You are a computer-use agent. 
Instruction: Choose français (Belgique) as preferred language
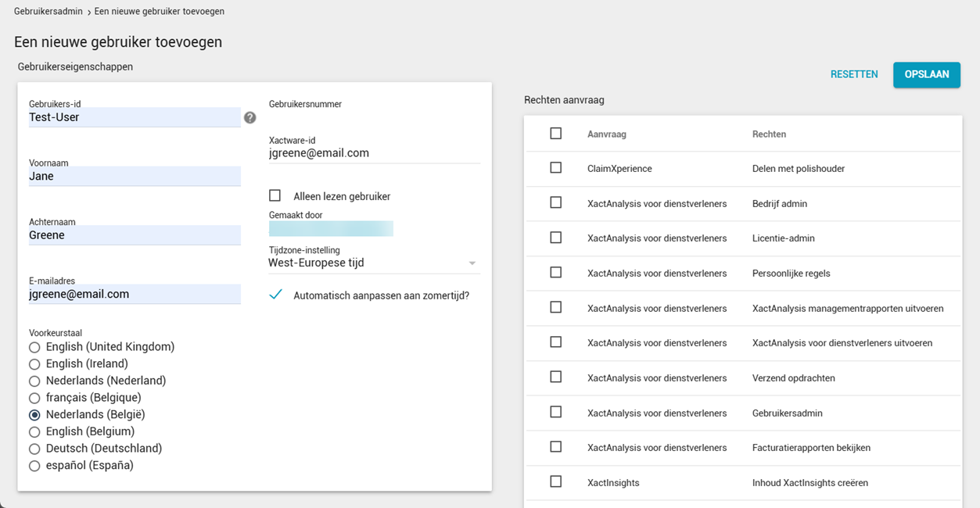(34, 398)
